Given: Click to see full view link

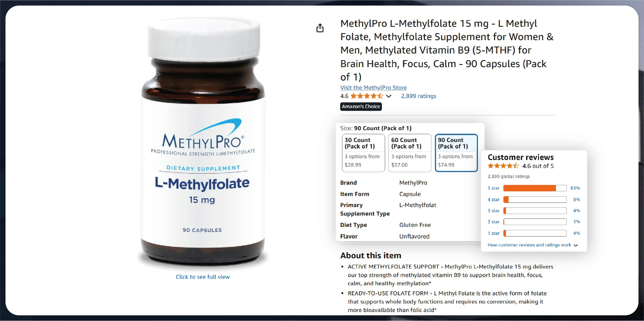Looking at the screenshot, I should click(203, 277).
